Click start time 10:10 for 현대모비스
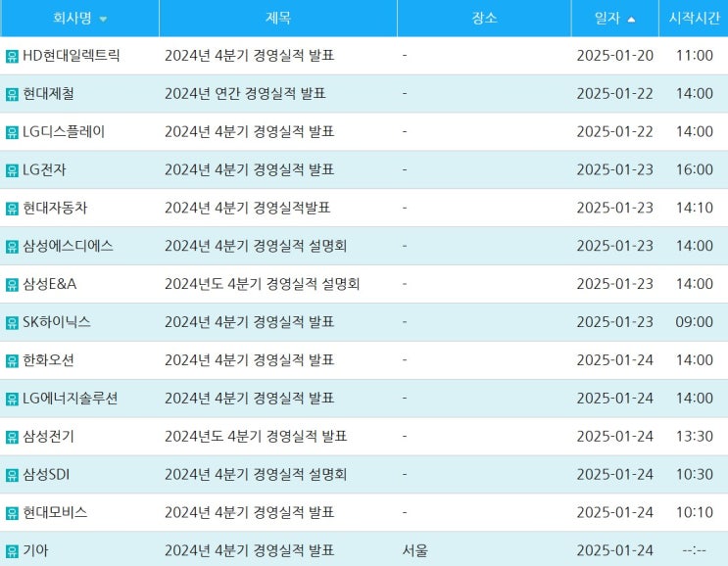The width and height of the screenshot is (728, 566). coord(694,512)
